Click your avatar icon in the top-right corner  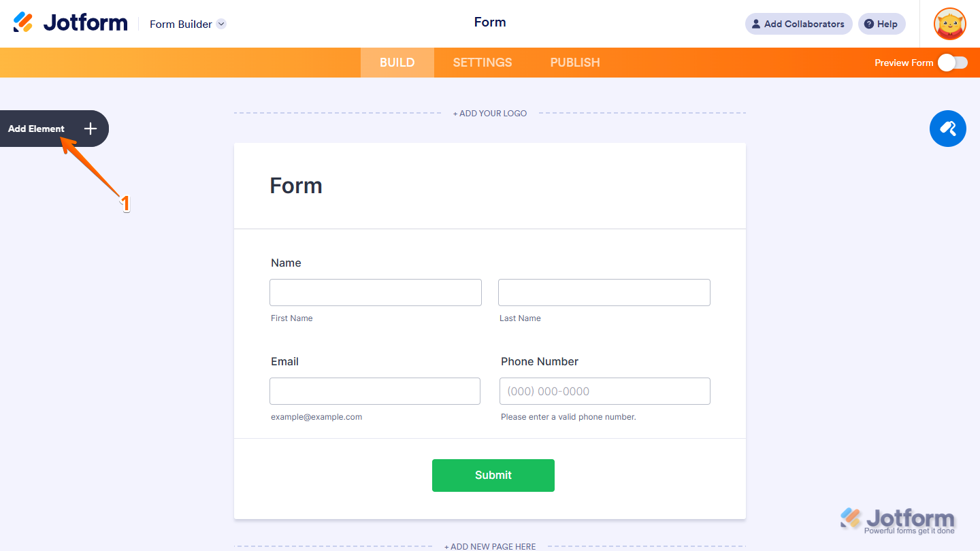[x=949, y=24]
